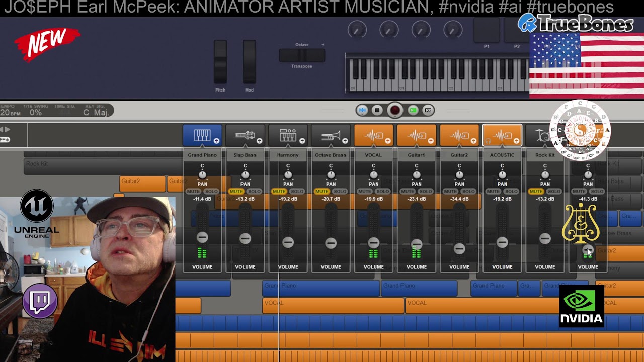
Task: Unmute the Octave Brass channel
Action: (321, 191)
